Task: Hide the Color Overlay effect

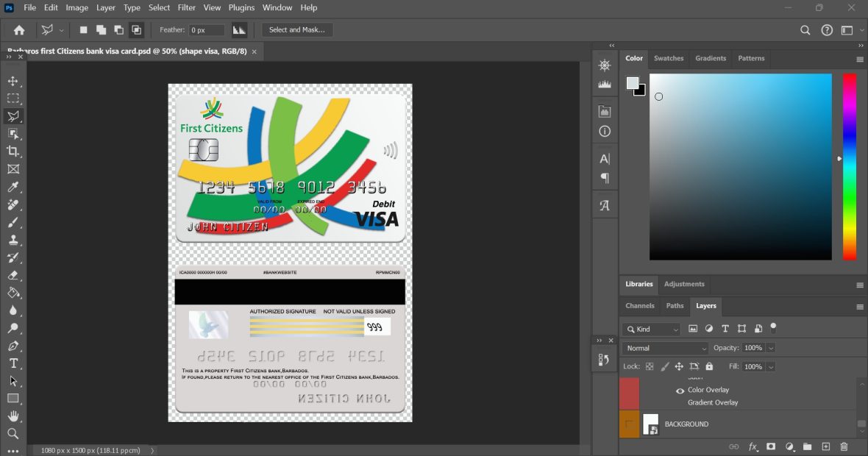Action: point(679,390)
